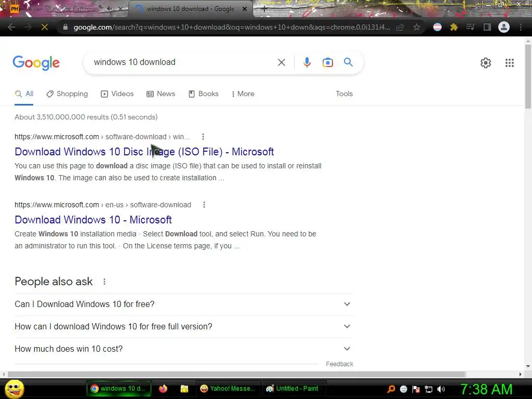Switch to the first browser tab with PH icon
The width and height of the screenshot is (532, 399).
pyautogui.click(x=64, y=9)
